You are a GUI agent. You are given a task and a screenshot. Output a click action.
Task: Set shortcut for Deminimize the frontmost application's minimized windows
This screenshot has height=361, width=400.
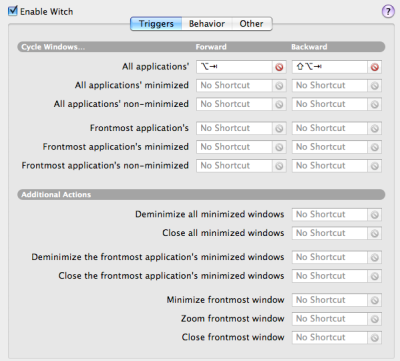point(330,257)
